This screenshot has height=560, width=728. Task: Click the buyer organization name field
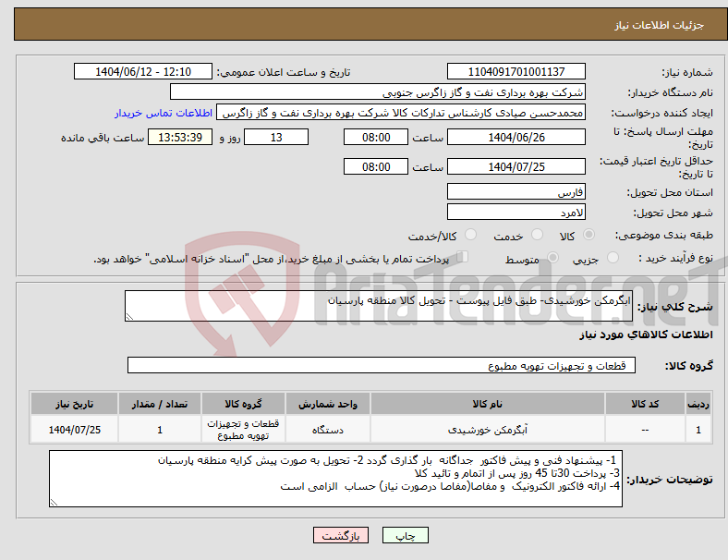tap(378, 92)
